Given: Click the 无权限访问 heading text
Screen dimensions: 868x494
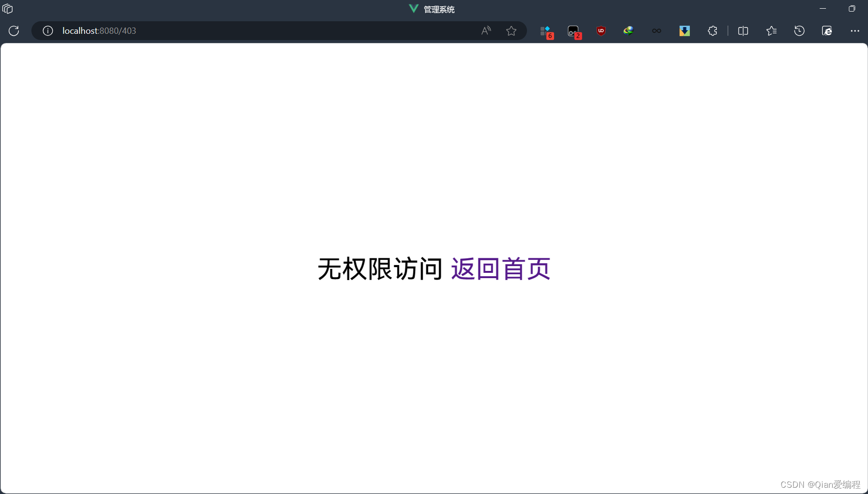Looking at the screenshot, I should [x=380, y=269].
